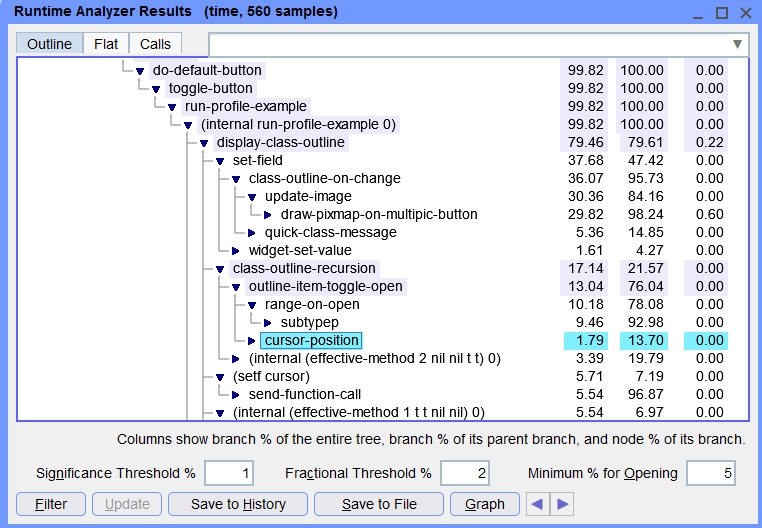Screen dimensions: 762x528
Task: Collapse the display-class-outline tree node
Action: (204, 143)
